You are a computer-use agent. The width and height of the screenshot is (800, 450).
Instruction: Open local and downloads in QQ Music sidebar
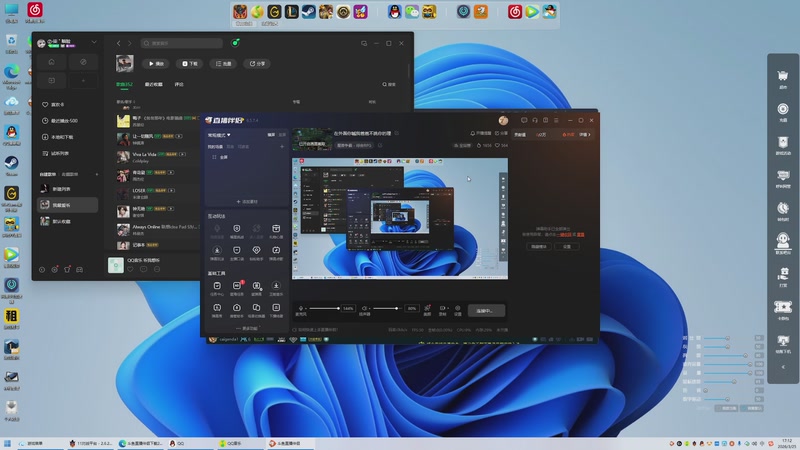point(58,137)
